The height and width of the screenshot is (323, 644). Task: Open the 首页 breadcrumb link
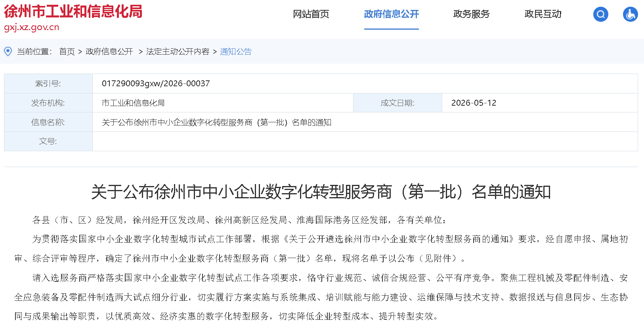[67, 51]
